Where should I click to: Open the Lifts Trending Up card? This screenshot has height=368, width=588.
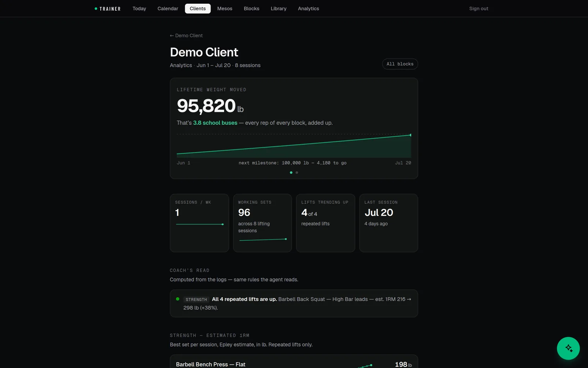326,223
